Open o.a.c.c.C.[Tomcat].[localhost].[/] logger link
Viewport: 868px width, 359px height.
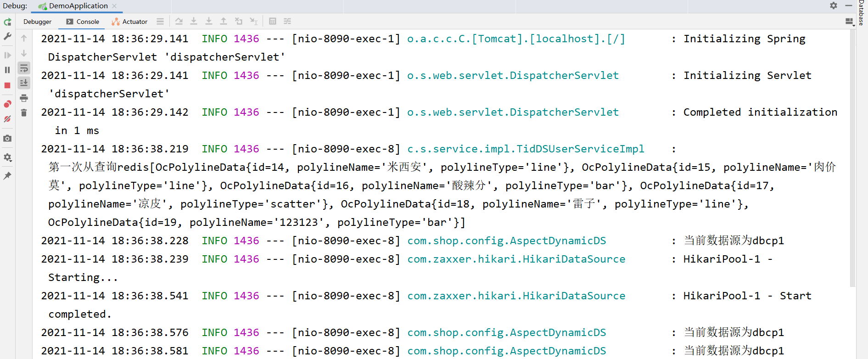[x=516, y=39]
